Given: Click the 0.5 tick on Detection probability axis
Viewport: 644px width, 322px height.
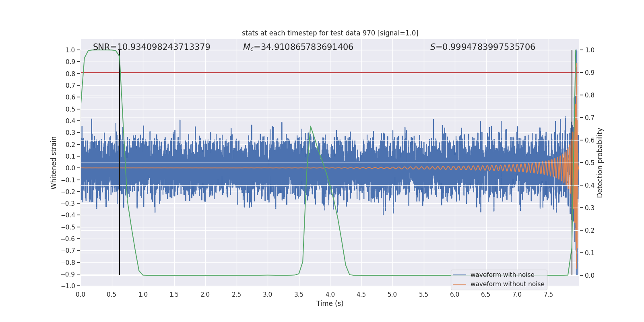Looking at the screenshot, I should (x=590, y=163).
